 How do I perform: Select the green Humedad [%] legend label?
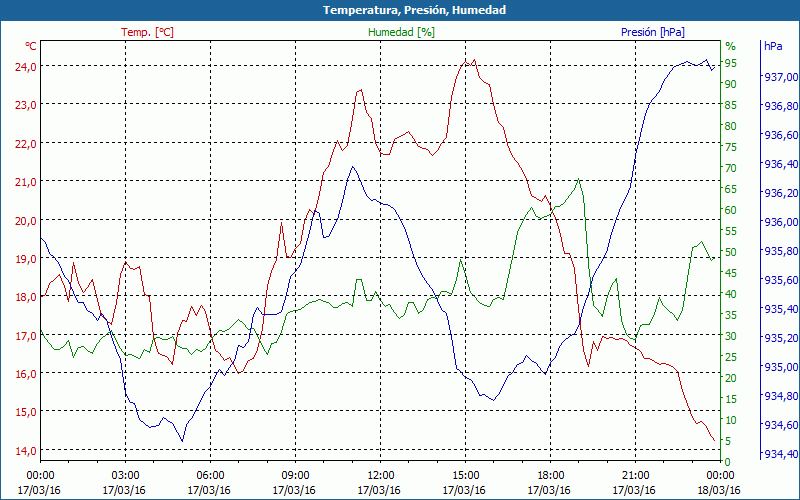point(402,32)
